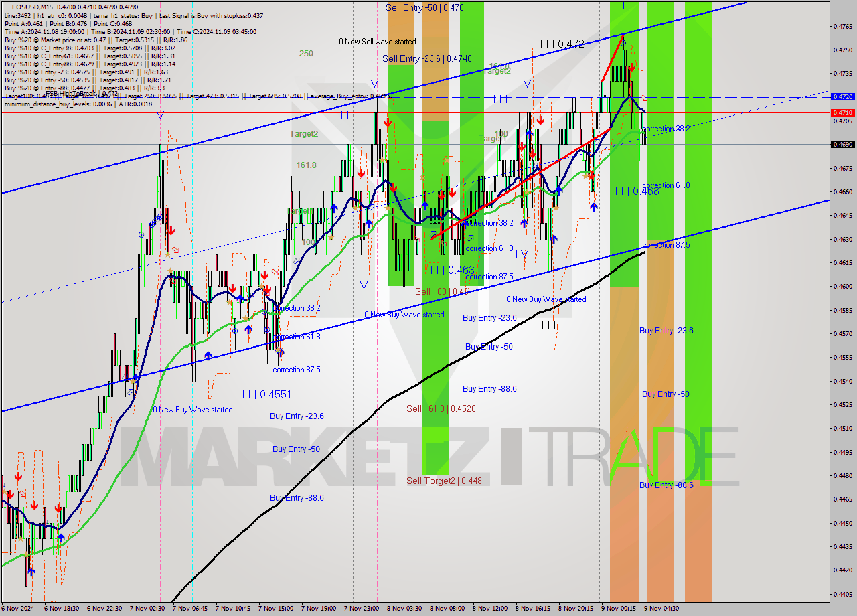Click the 0.4510 price axis label
The height and width of the screenshot is (616, 857).
[842, 428]
